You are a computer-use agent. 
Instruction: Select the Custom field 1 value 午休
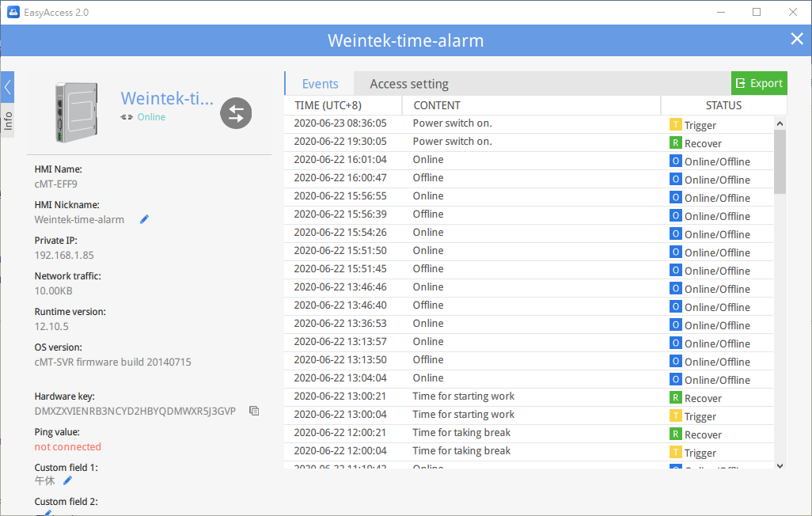(44, 480)
